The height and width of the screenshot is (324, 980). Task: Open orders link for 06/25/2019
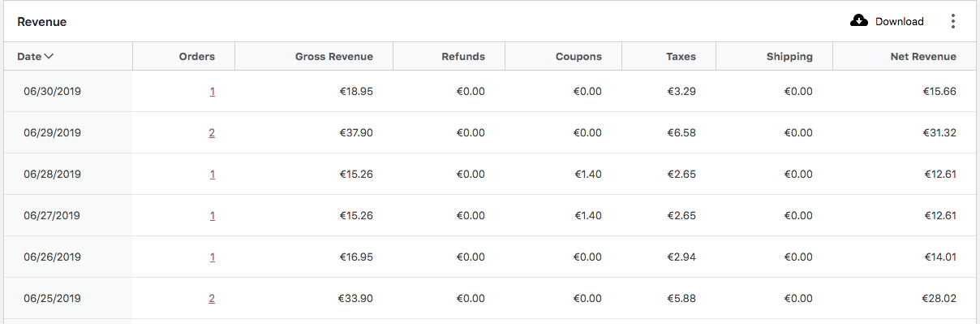pos(212,298)
